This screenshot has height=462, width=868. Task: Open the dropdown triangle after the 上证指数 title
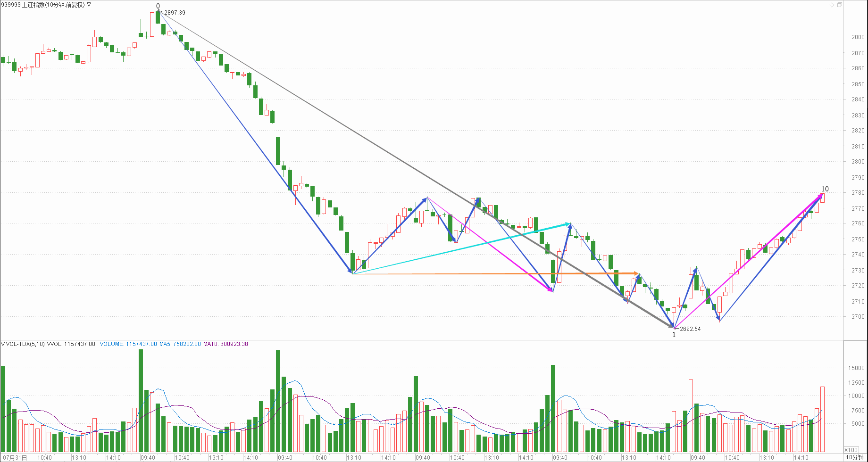pyautogui.click(x=89, y=5)
